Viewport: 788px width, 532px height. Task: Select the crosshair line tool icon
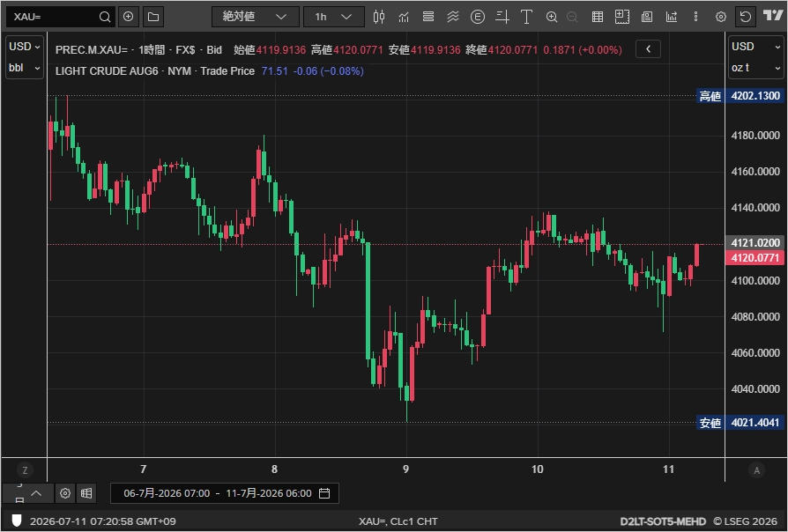[502, 17]
